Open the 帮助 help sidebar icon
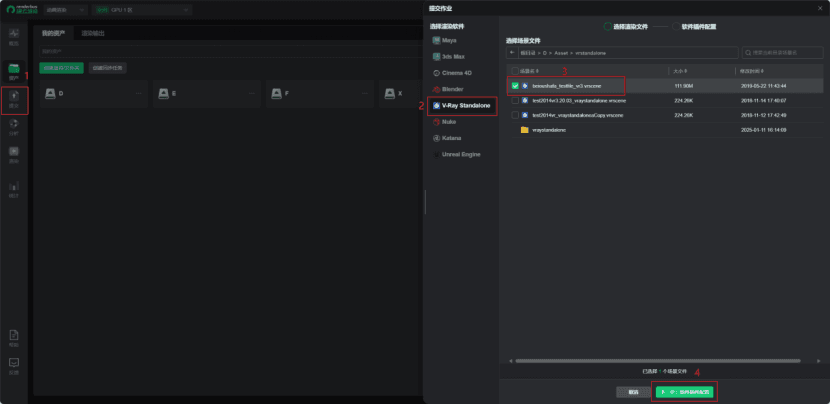 [14, 338]
